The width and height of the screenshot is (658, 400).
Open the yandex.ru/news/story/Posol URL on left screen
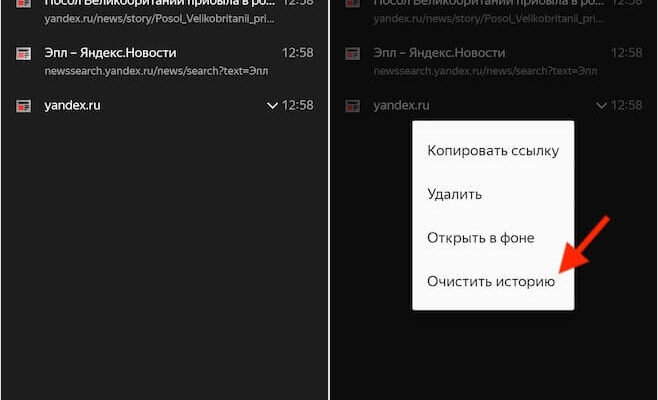point(156,19)
